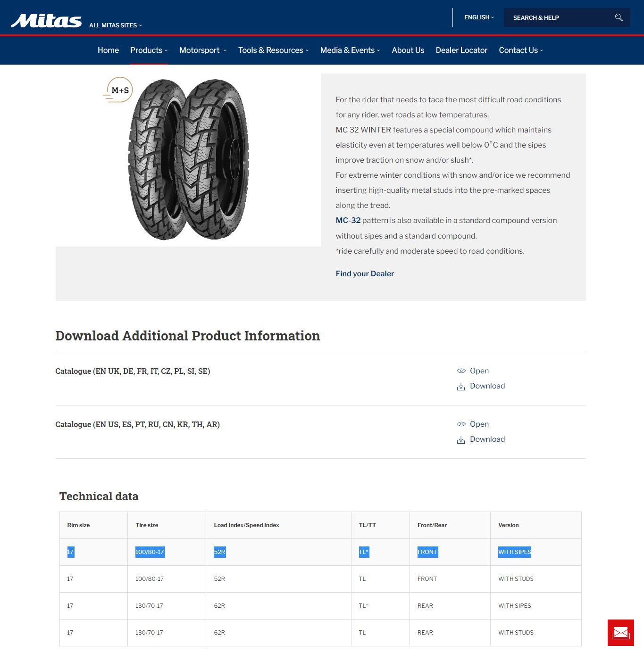
Task: Go to the Dealer Locator page
Action: [x=461, y=50]
